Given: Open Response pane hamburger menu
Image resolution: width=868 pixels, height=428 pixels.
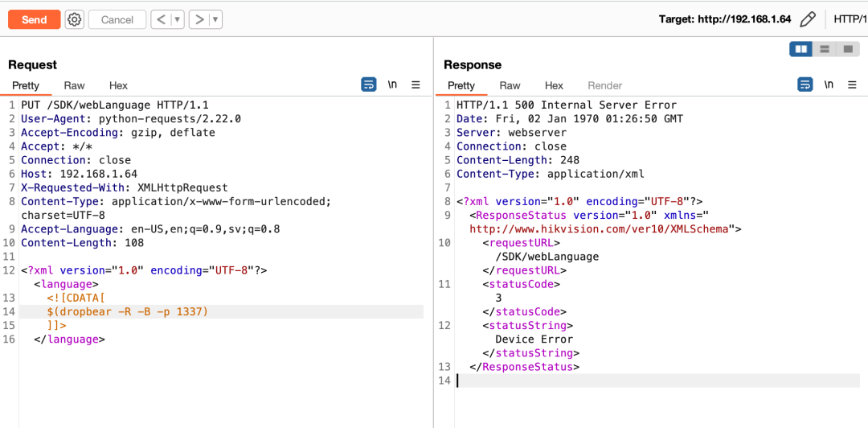Looking at the screenshot, I should (x=852, y=84).
